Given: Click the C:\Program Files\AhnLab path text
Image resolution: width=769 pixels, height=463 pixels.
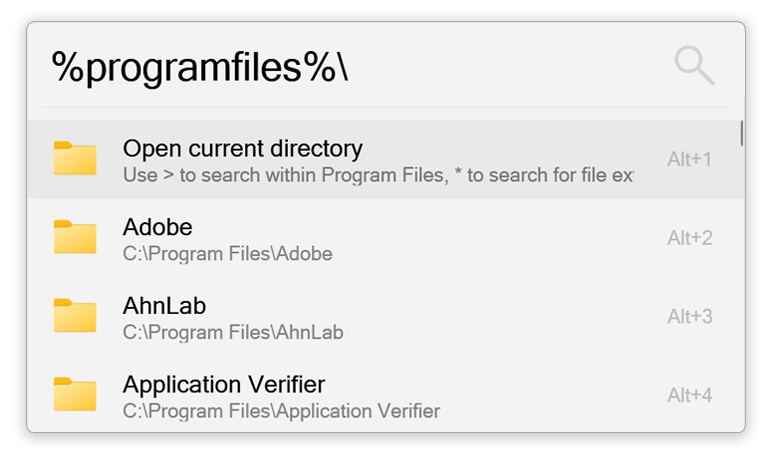Looking at the screenshot, I should [233, 332].
